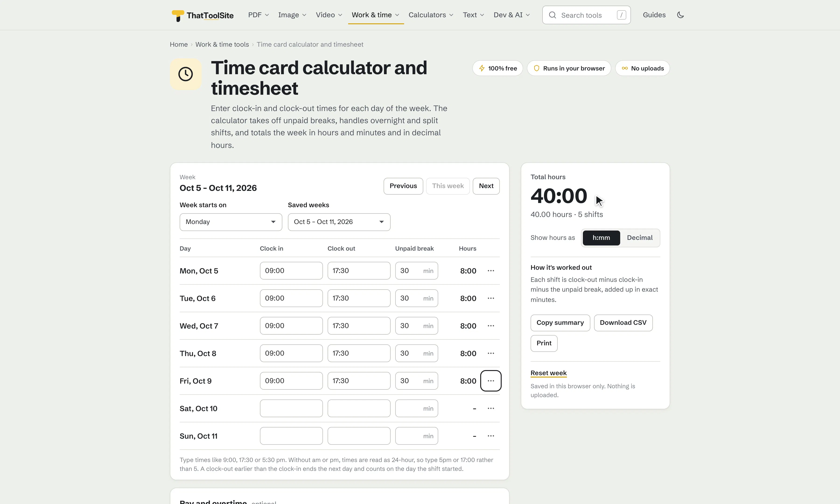The image size is (840, 504).
Task: Expand the Image menu
Action: coord(292,15)
